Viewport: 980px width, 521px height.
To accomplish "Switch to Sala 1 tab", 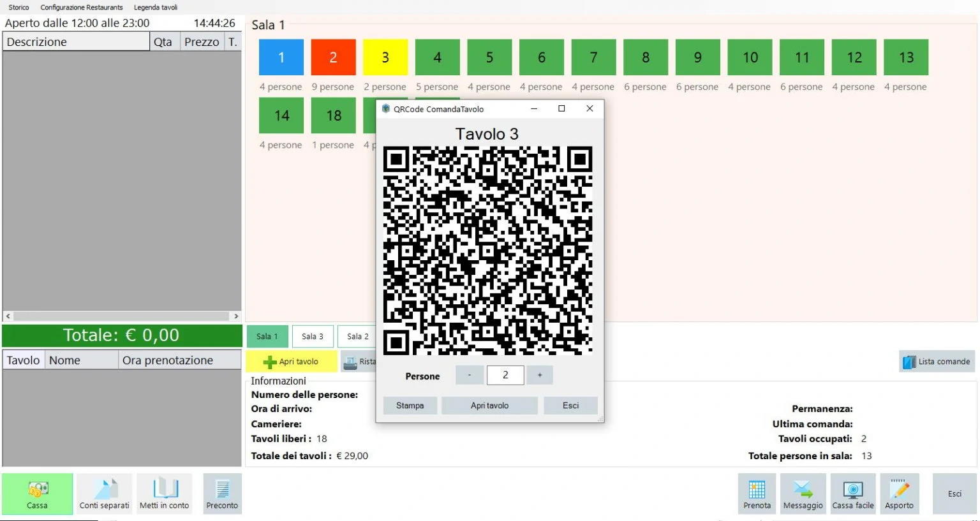I will pos(267,336).
